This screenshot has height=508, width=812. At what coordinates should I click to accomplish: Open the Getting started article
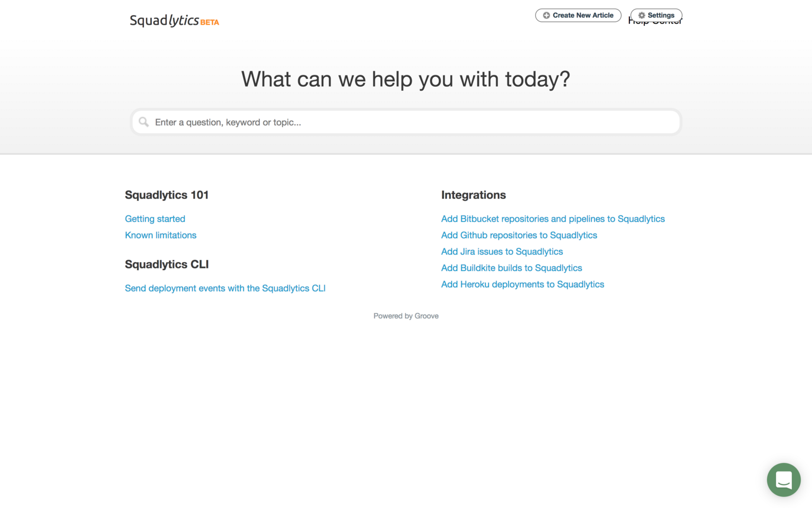click(x=155, y=219)
